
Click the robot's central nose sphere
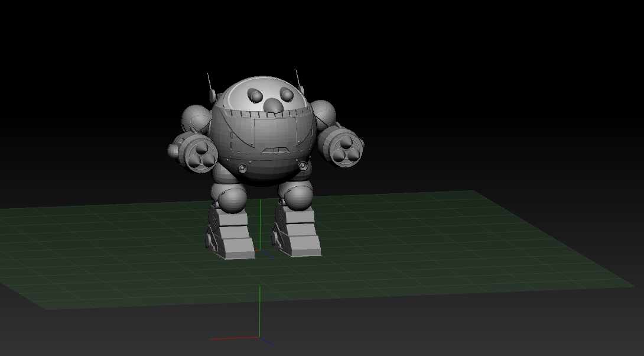(x=273, y=106)
